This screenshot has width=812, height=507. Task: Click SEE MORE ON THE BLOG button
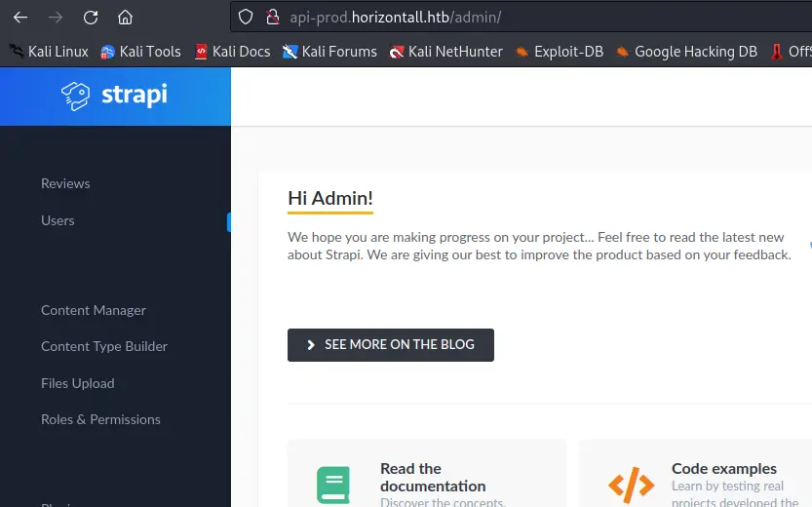[391, 345]
